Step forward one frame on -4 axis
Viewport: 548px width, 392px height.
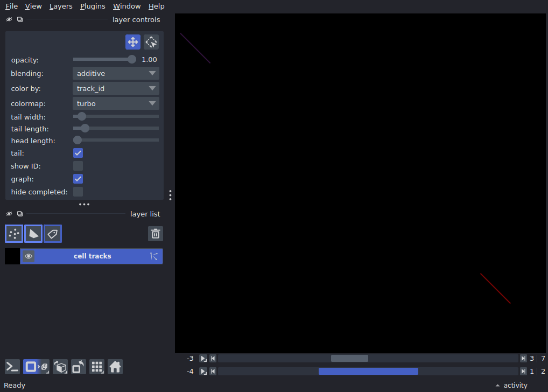pos(523,372)
